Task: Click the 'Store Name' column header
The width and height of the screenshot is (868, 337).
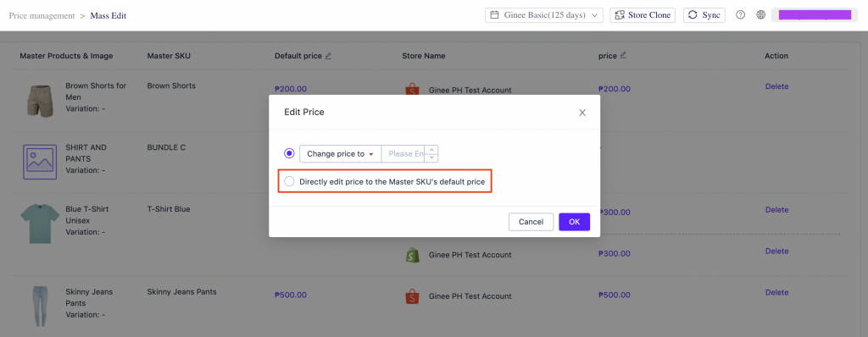Action: pos(424,56)
